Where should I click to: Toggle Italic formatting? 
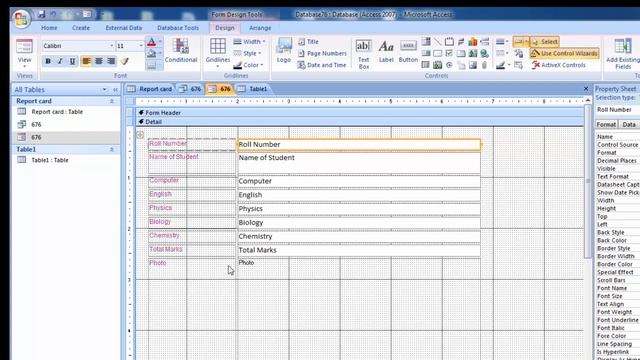(60, 61)
